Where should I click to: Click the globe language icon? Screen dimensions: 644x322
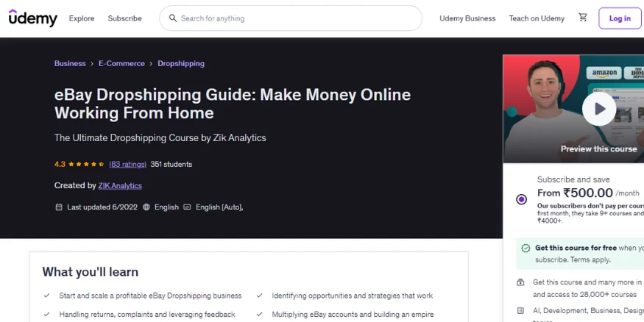tap(146, 207)
